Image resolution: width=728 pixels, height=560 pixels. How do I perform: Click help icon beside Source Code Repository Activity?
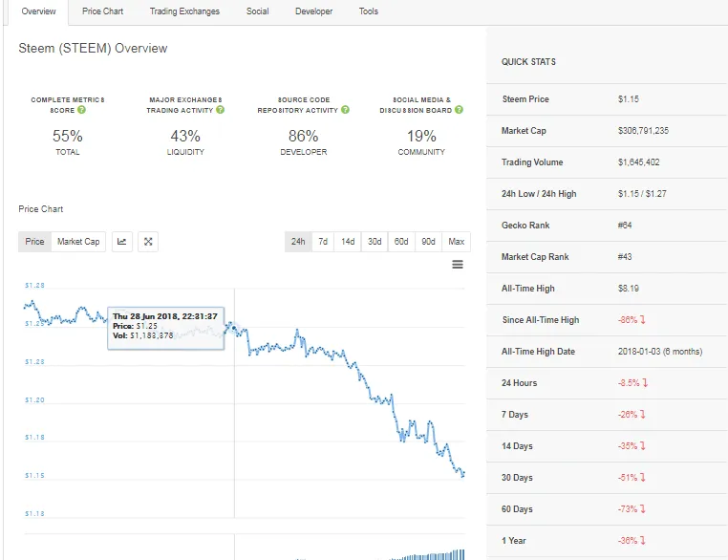tap(345, 110)
